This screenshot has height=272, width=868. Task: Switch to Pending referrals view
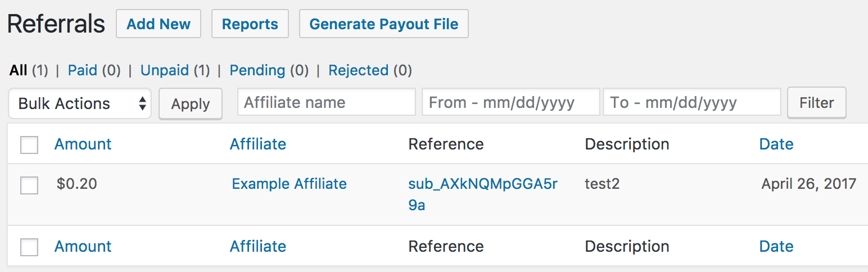point(257,70)
